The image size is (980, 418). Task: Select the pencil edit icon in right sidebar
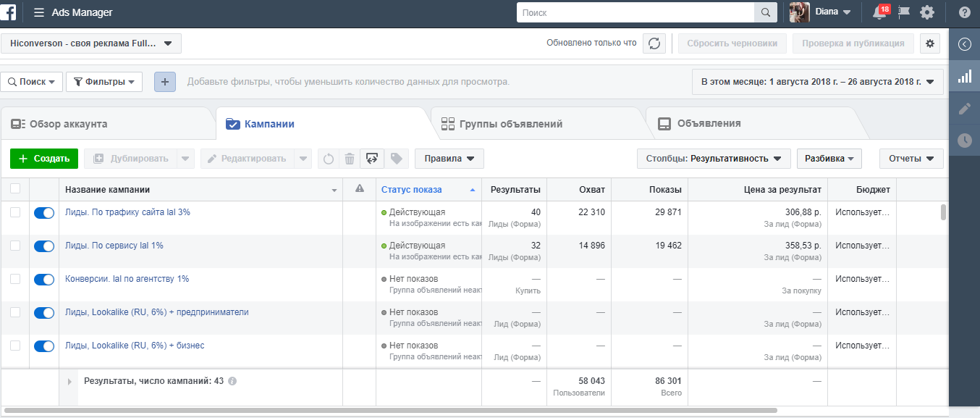tap(965, 108)
